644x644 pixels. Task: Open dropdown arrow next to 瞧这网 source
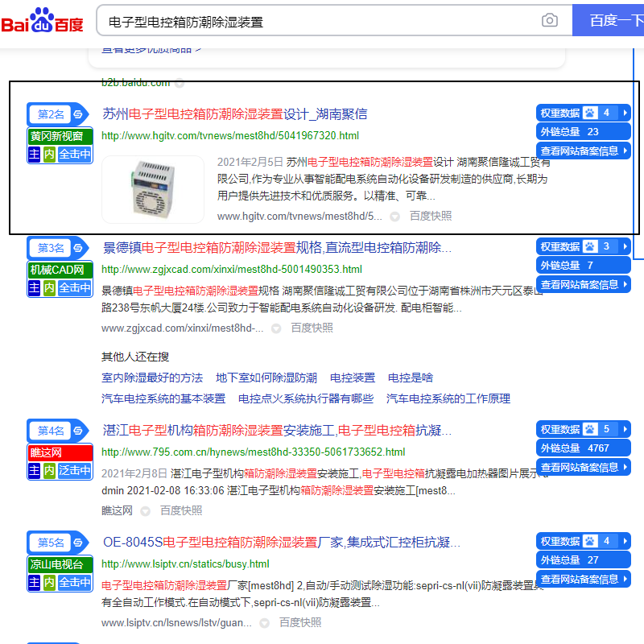click(x=145, y=511)
